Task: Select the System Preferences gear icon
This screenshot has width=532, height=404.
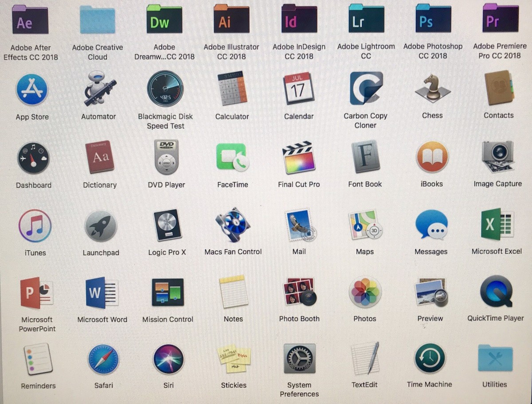Action: click(x=300, y=358)
